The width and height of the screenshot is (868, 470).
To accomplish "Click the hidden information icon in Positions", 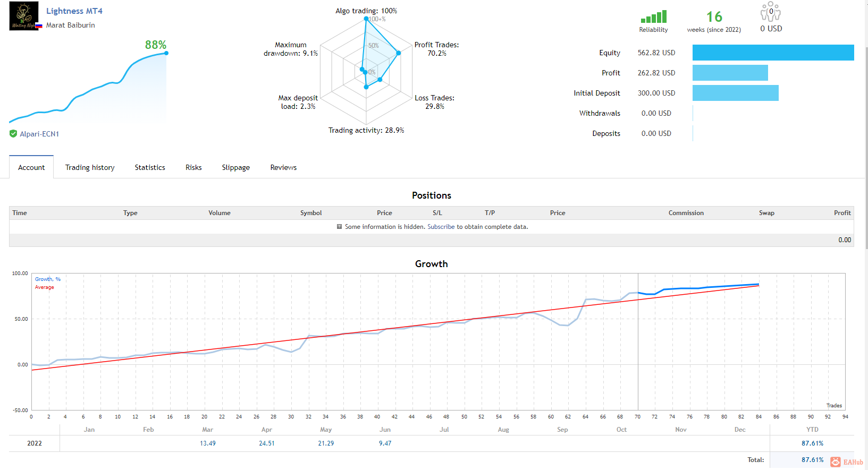I will [x=339, y=227].
